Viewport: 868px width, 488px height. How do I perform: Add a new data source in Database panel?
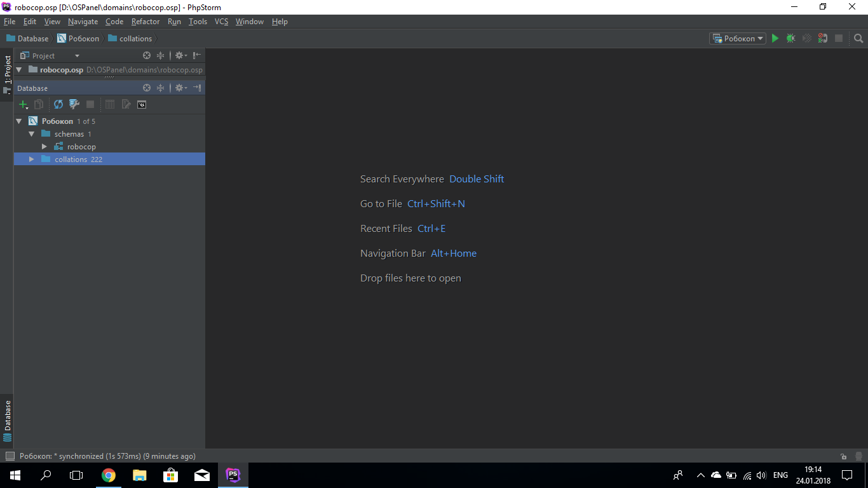click(x=24, y=105)
